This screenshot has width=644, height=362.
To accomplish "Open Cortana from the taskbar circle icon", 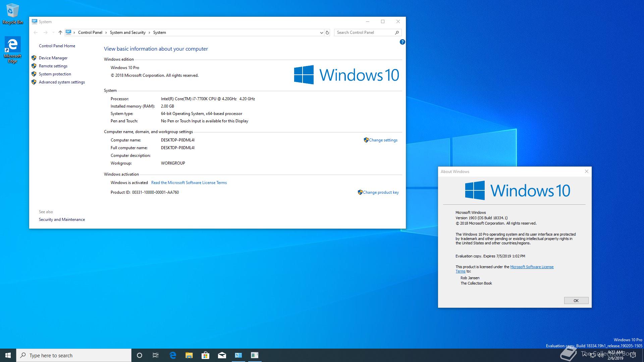I will (x=140, y=355).
